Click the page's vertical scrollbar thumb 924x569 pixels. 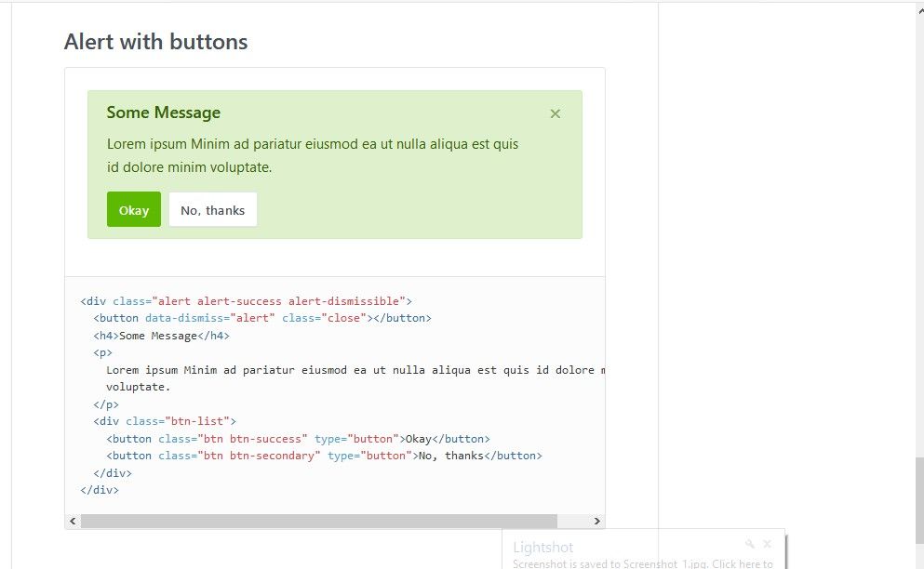919,501
